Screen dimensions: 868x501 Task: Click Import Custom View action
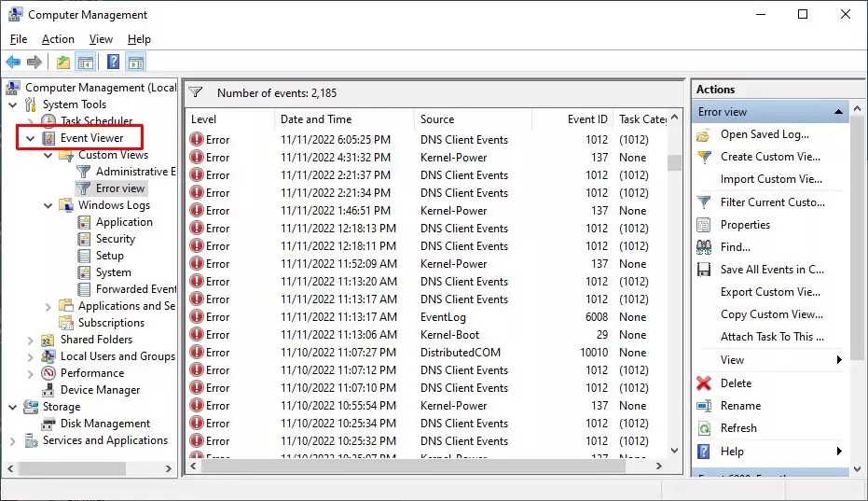(771, 179)
